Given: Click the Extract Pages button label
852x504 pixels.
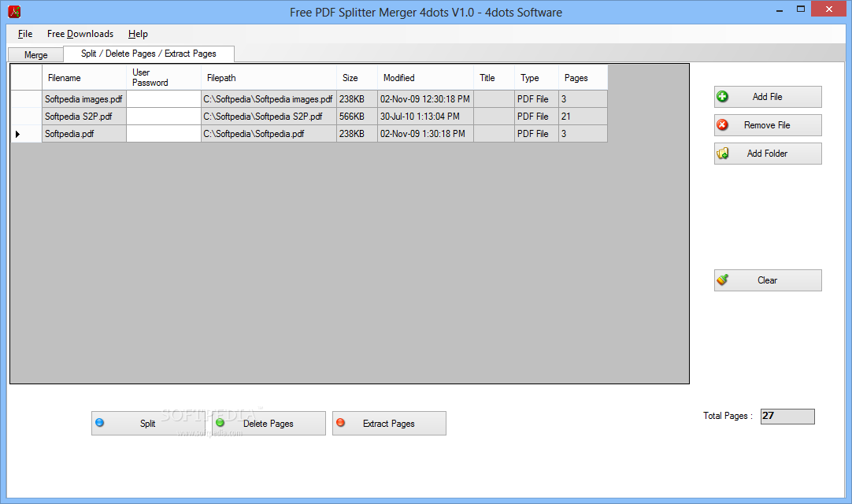Looking at the screenshot, I should pyautogui.click(x=389, y=424).
